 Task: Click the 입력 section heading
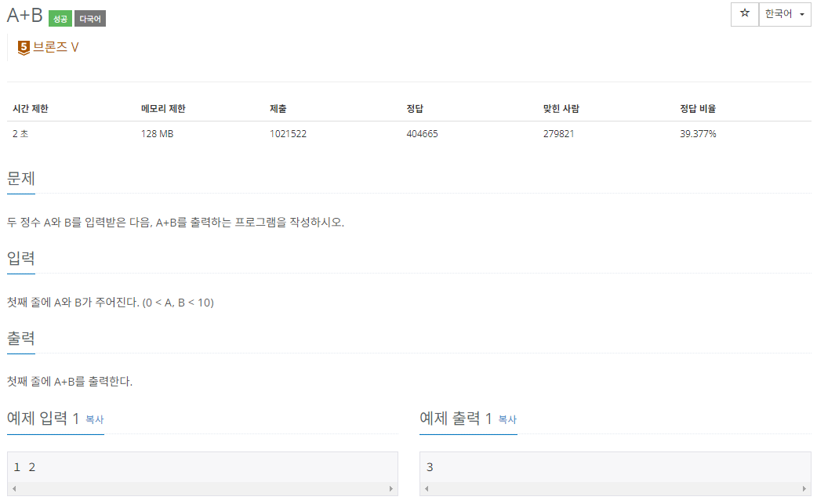coord(21,258)
